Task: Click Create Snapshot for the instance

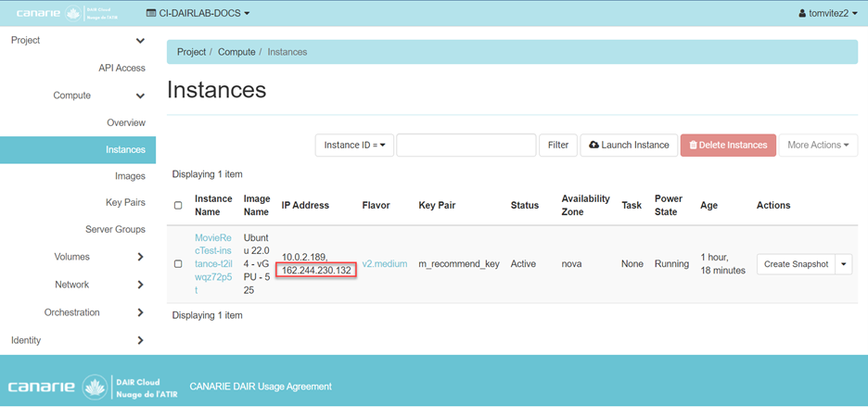Action: [x=796, y=264]
